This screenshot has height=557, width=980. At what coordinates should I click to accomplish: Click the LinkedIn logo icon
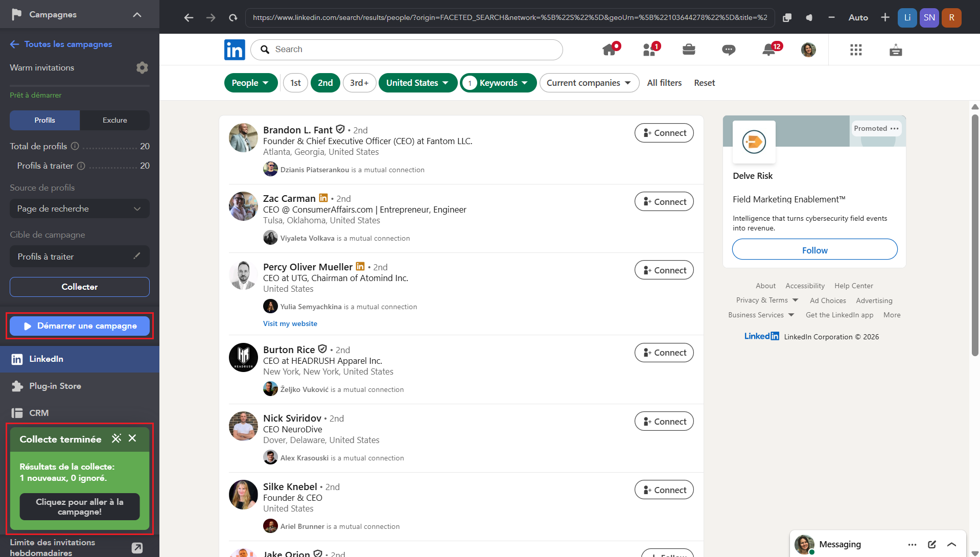pyautogui.click(x=235, y=50)
